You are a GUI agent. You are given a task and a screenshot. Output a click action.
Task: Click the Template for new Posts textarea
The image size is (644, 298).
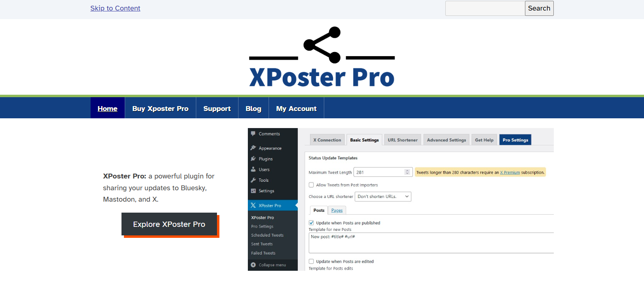(x=431, y=243)
